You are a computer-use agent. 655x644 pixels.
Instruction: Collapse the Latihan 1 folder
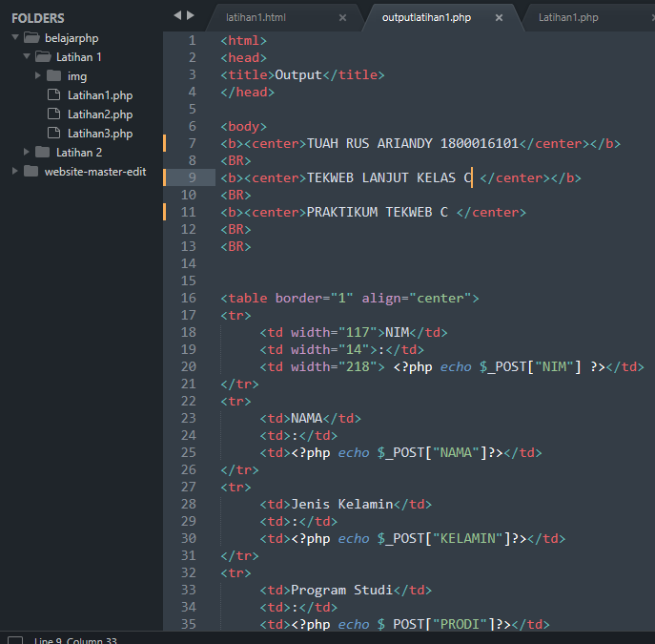tap(27, 56)
